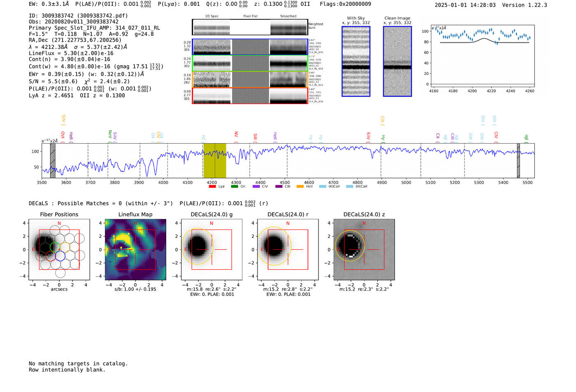Click the LyA z = 2.4651 line

[77, 95]
